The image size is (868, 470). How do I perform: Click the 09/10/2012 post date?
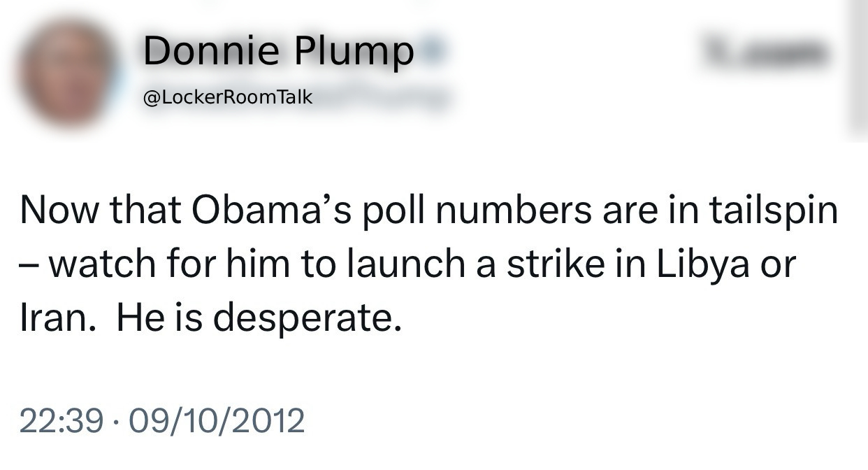click(x=217, y=420)
